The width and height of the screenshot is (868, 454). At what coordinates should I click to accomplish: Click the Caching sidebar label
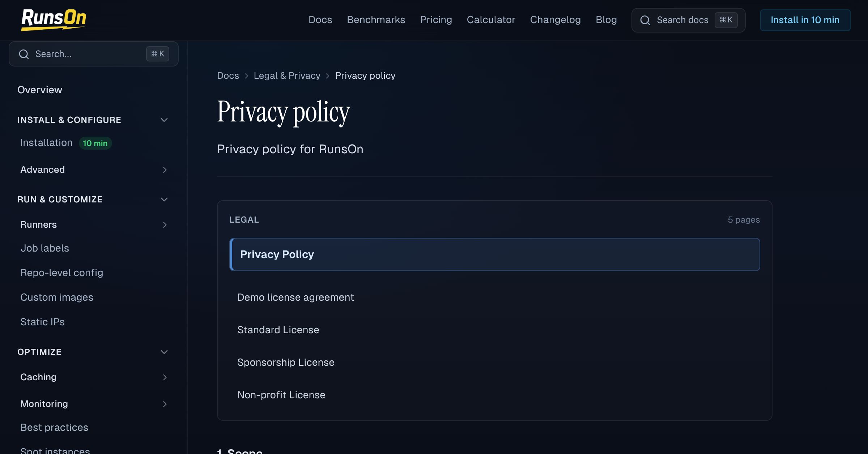pyautogui.click(x=38, y=377)
